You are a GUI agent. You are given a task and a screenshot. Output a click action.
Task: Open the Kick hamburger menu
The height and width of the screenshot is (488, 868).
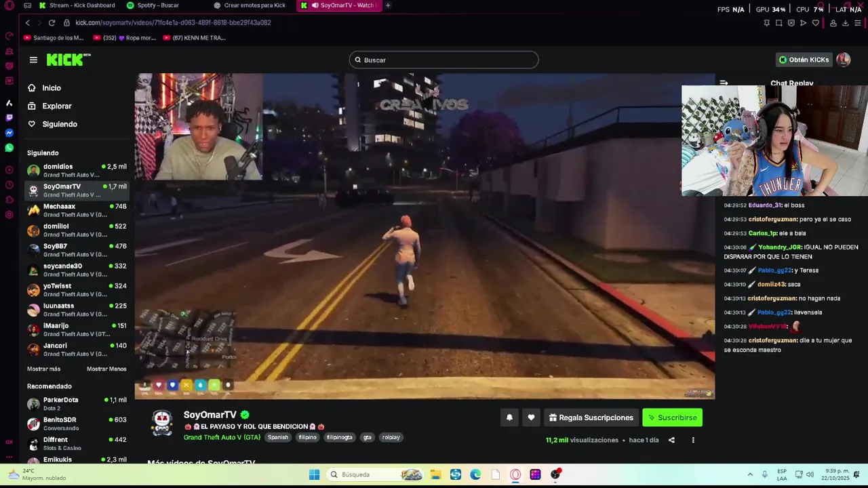point(33,60)
